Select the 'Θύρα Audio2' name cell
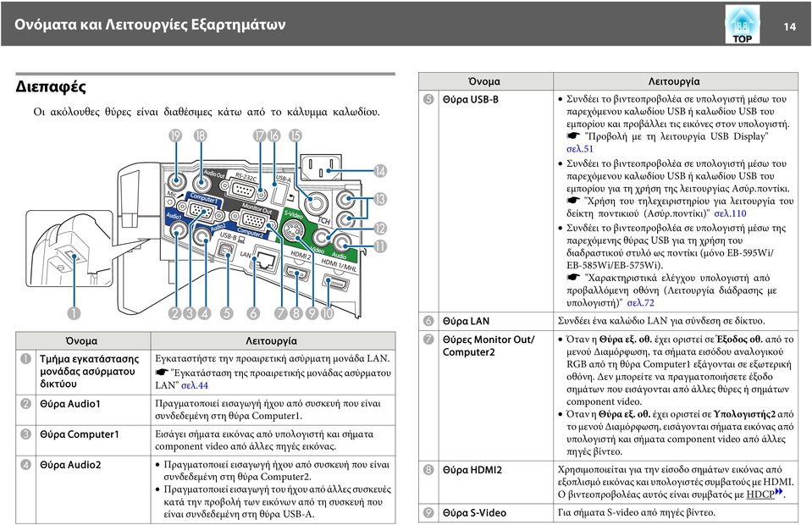Viewport: 812px width, 525px height. 93,489
